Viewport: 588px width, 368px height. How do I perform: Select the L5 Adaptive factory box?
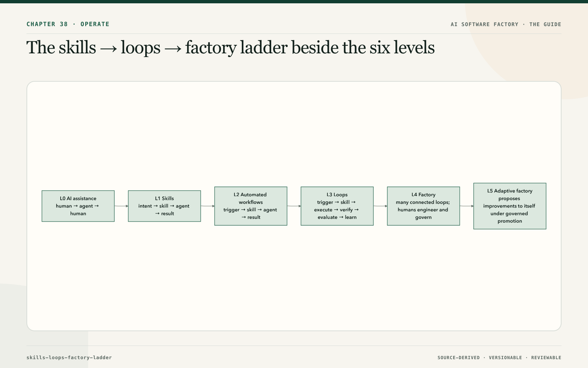[x=510, y=206]
